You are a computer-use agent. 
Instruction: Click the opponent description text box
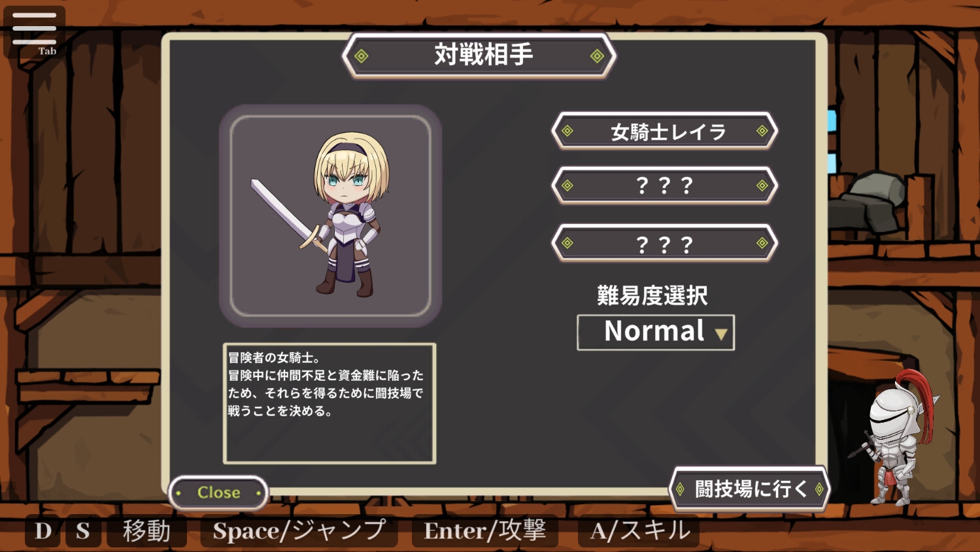[x=329, y=404]
